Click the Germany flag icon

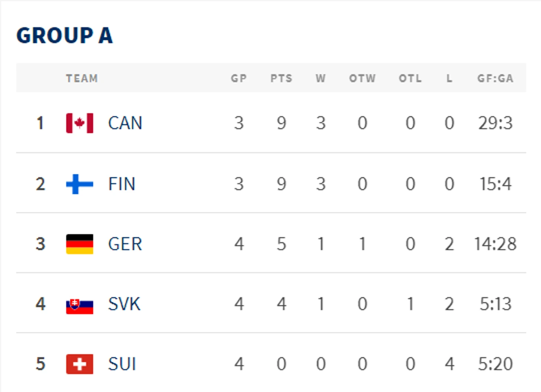79,244
